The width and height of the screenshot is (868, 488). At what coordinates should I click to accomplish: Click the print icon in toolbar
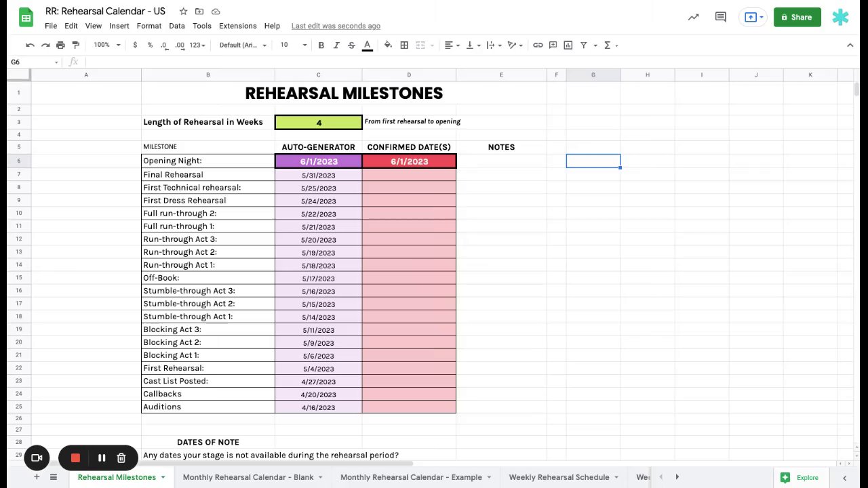60,45
